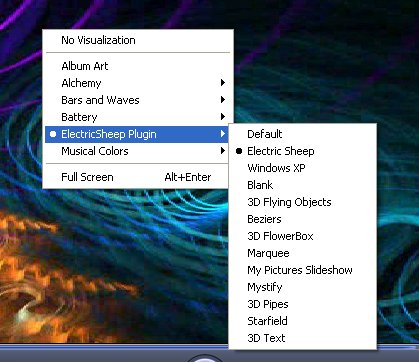Expand arrow next to Musical Colors
419x362 pixels.
point(223,151)
